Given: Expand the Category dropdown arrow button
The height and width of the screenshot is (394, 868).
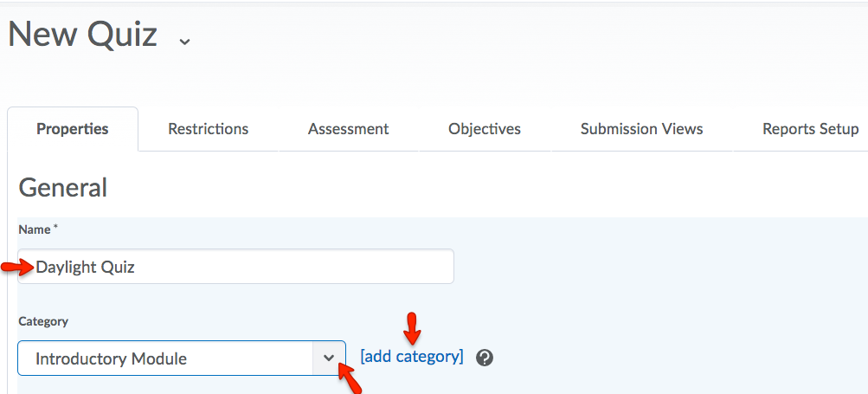Looking at the screenshot, I should click(329, 358).
